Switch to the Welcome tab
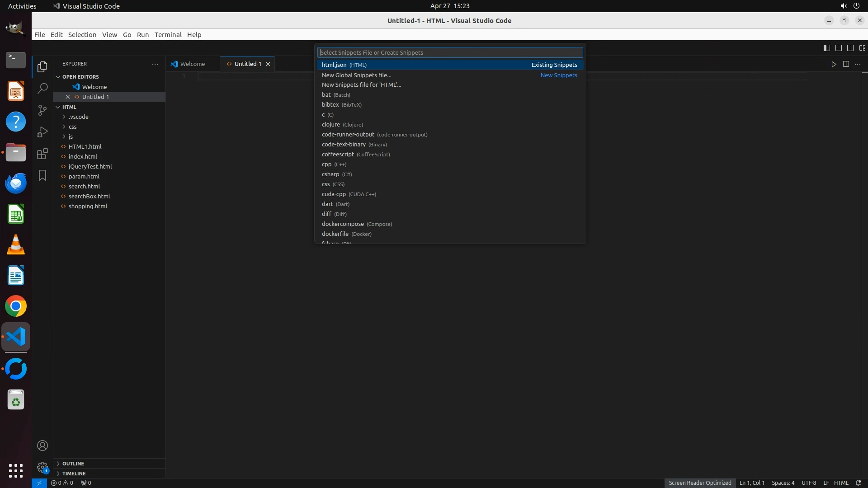The width and height of the screenshot is (868, 488). pyautogui.click(x=192, y=64)
